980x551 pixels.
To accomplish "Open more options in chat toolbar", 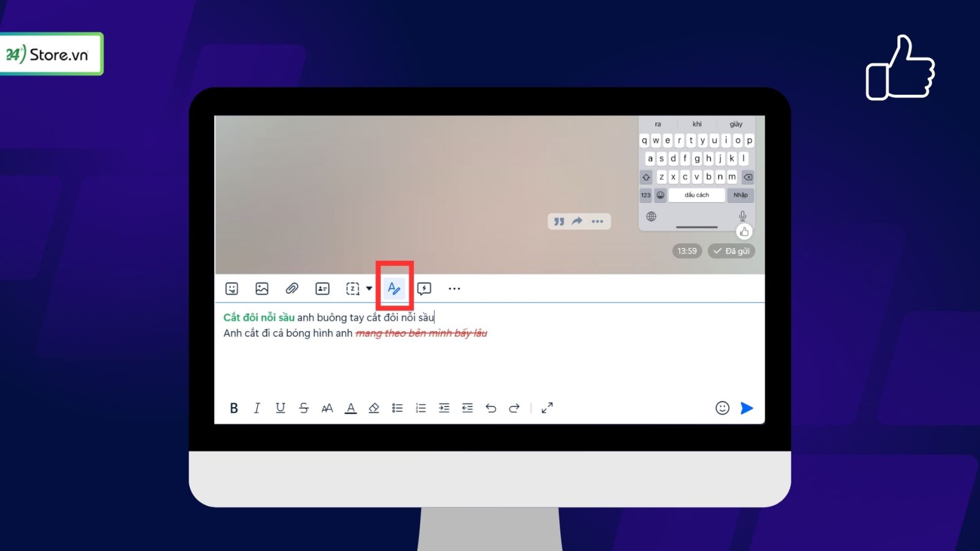I will tap(454, 288).
